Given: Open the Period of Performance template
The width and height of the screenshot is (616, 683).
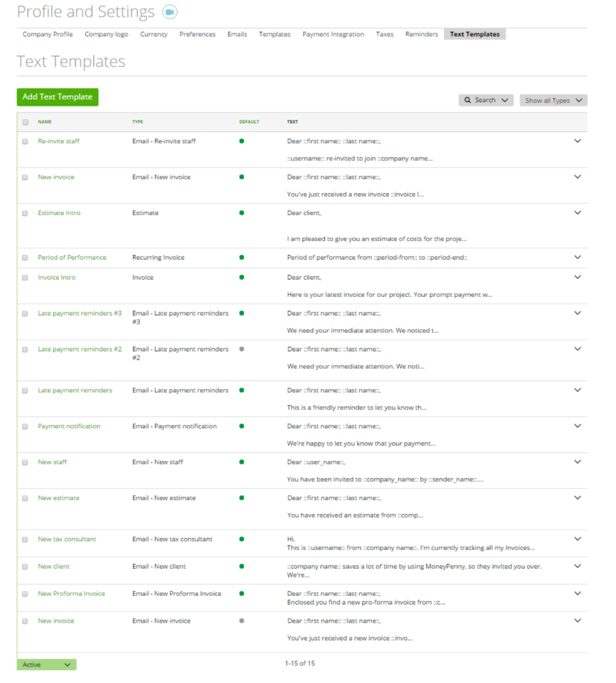Looking at the screenshot, I should 72,257.
